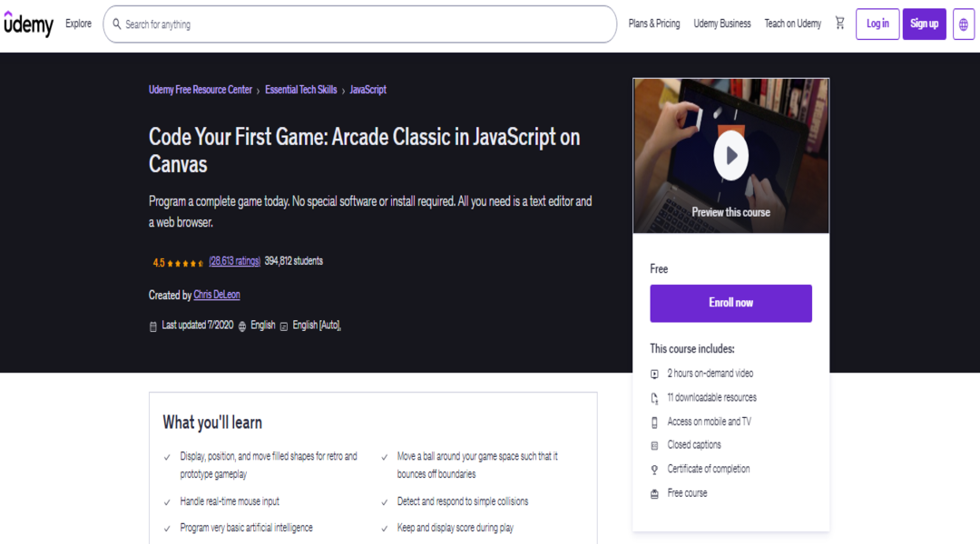Open Udemy Business

[x=722, y=24]
